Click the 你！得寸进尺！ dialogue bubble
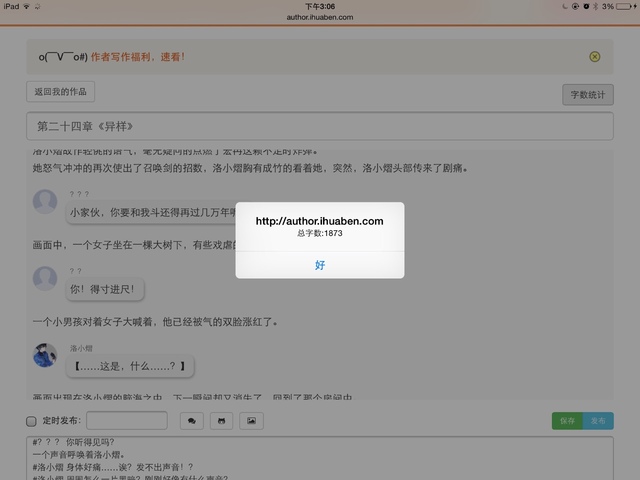 tap(107, 290)
